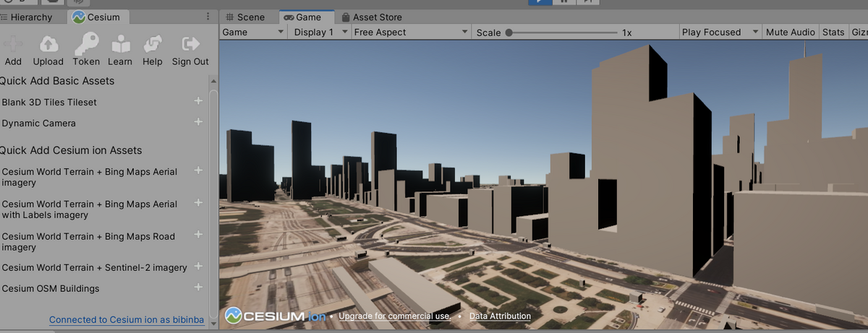The height and width of the screenshot is (333, 868).
Task: Add Blank 3D Tiles Tileset with plus
Action: 198,100
